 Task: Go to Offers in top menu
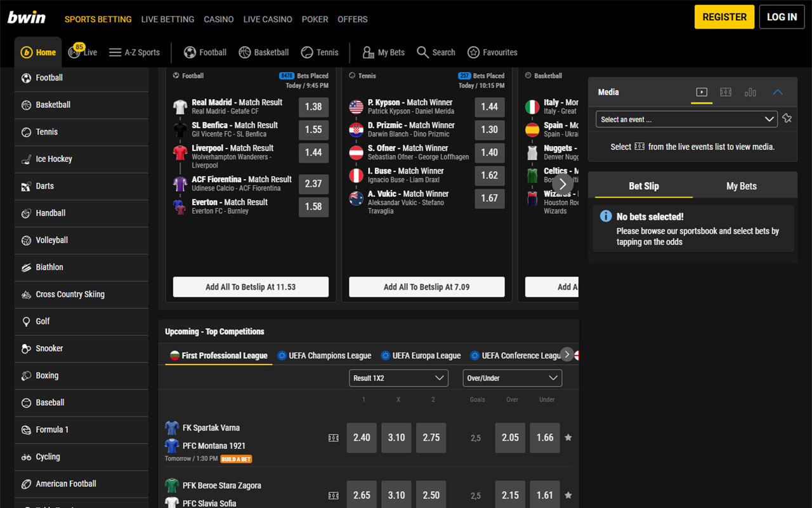[x=353, y=19]
